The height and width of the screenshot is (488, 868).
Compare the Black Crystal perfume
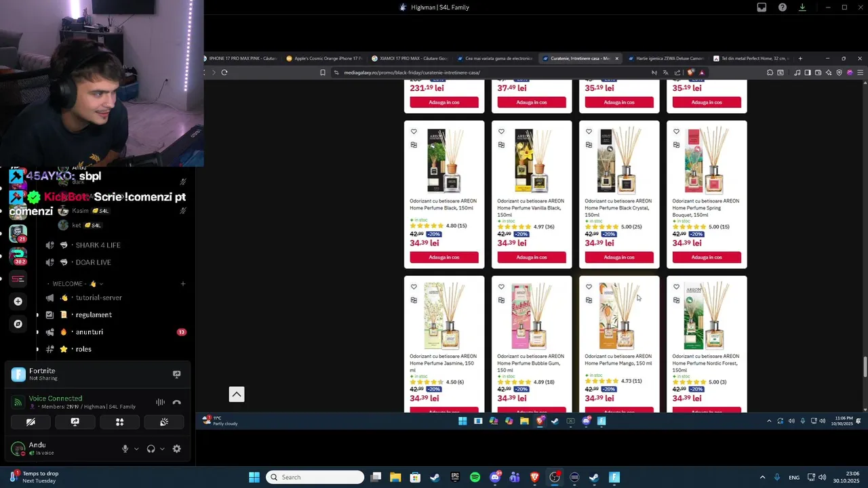(589, 144)
